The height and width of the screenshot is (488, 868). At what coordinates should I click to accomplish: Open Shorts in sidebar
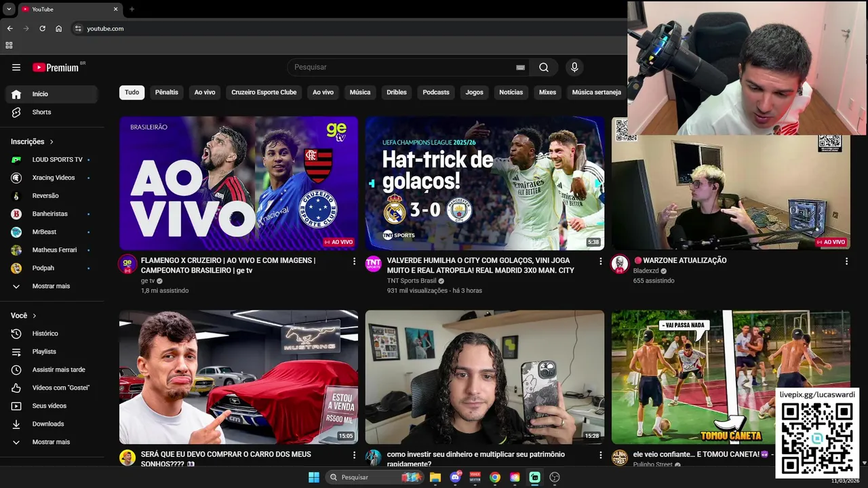[51, 112]
